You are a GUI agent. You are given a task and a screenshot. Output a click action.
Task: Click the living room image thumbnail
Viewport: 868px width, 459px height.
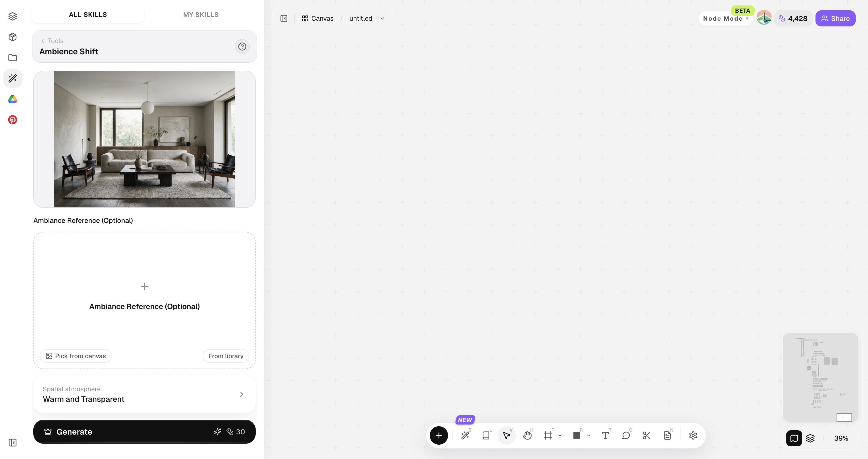(x=144, y=139)
